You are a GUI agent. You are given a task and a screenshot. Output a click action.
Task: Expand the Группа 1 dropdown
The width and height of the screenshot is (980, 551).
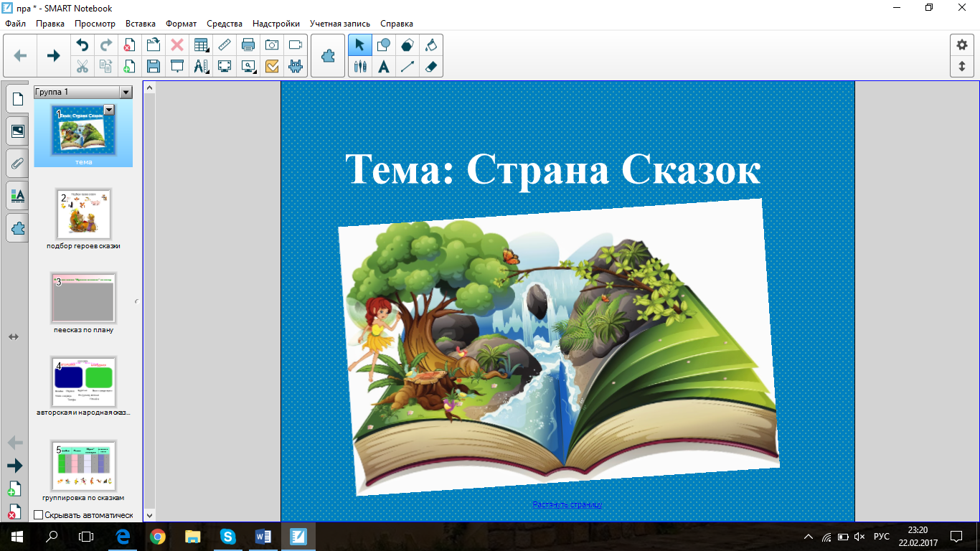coord(126,92)
